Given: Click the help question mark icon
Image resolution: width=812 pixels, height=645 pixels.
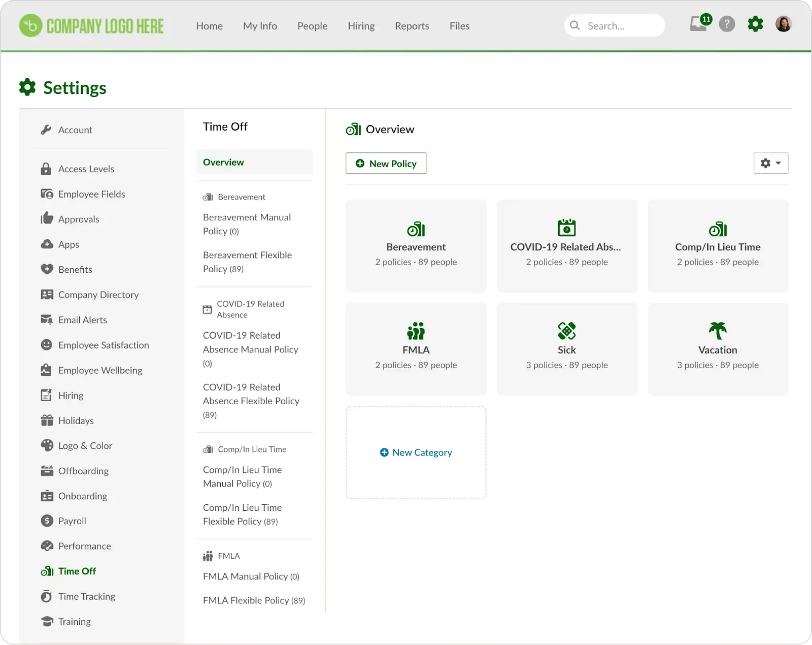Looking at the screenshot, I should click(x=727, y=24).
